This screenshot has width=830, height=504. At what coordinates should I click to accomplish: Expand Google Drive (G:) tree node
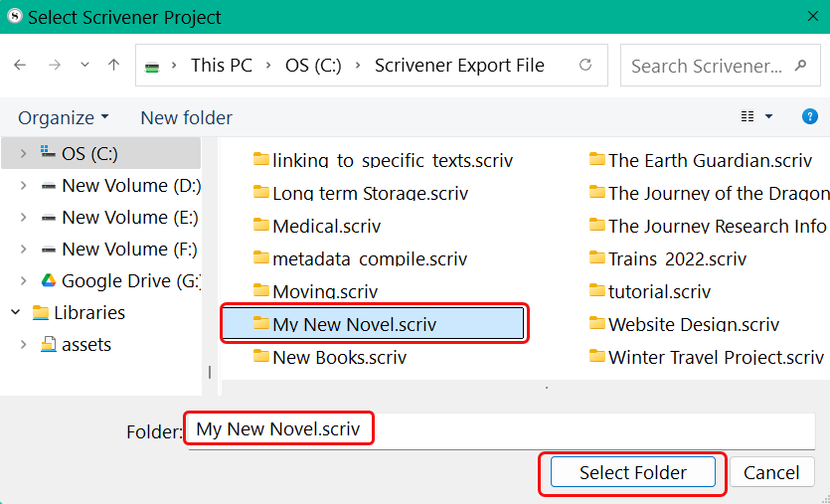(23, 281)
